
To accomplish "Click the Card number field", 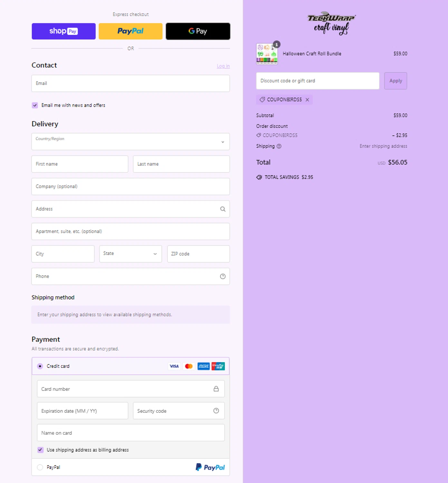I will click(130, 389).
